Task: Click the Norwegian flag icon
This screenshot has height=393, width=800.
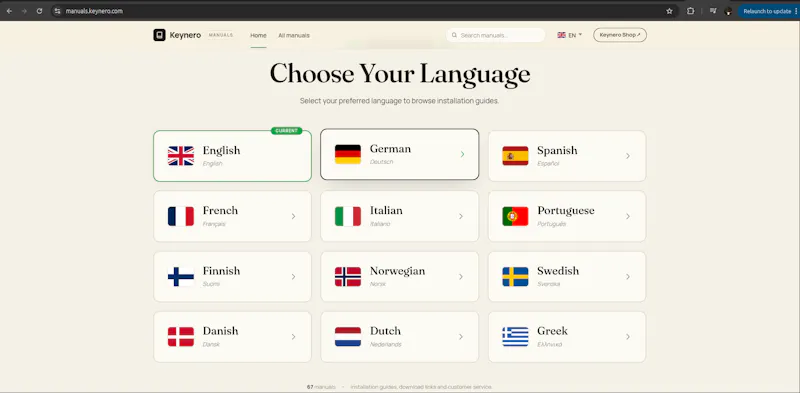Action: pos(347,277)
